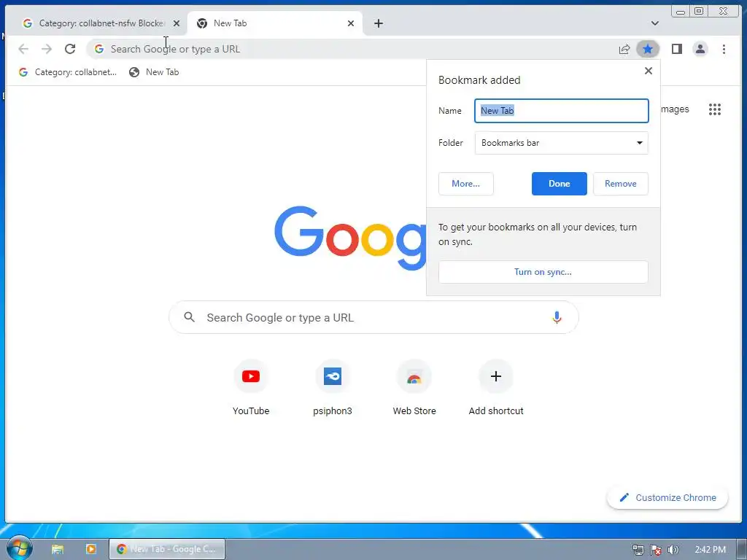
Task: Open the YouTube shortcut
Action: tap(251, 388)
